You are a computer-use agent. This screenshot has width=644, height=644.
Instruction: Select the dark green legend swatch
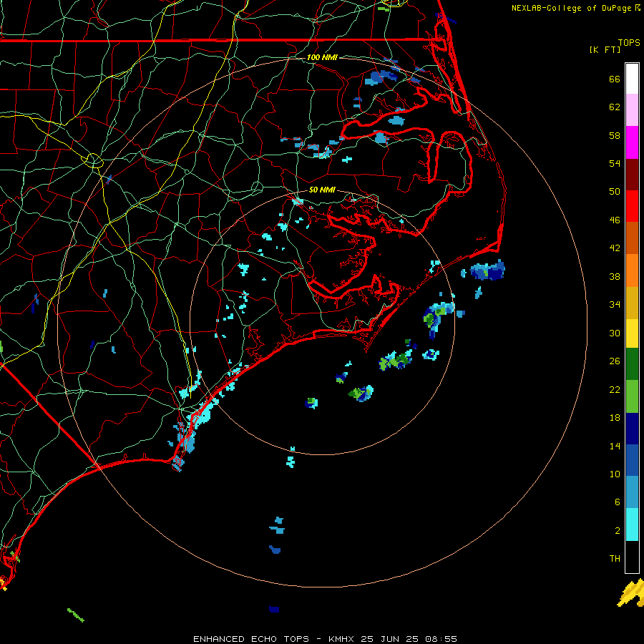tap(632, 364)
